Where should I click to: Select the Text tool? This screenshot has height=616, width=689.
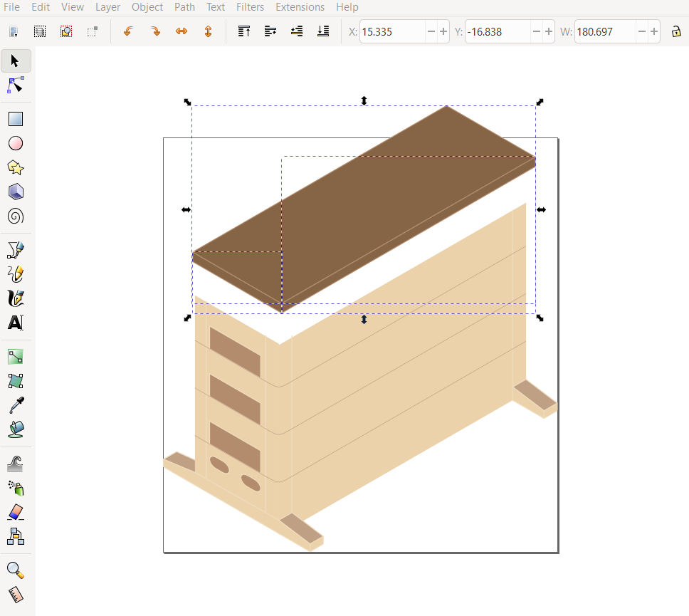[15, 323]
